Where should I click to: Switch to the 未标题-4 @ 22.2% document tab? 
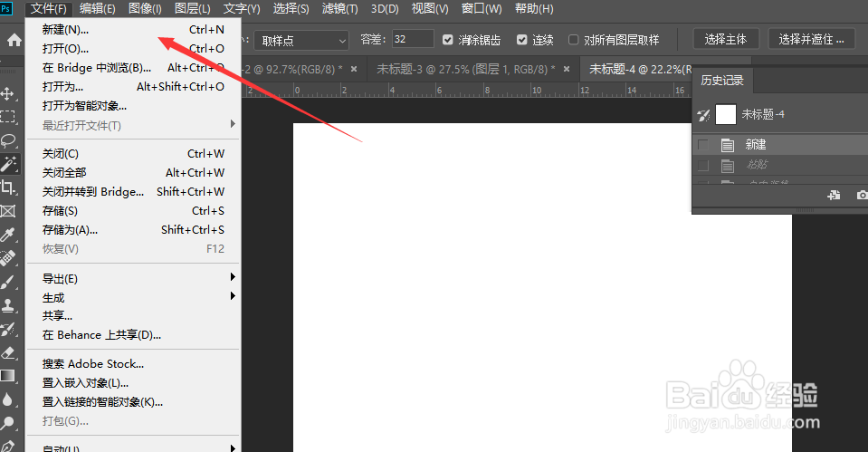point(641,69)
